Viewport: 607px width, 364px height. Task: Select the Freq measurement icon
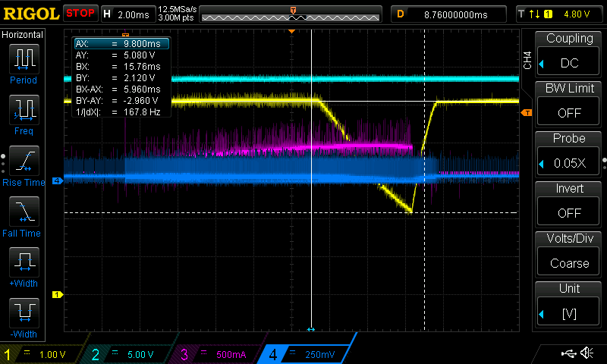24,109
